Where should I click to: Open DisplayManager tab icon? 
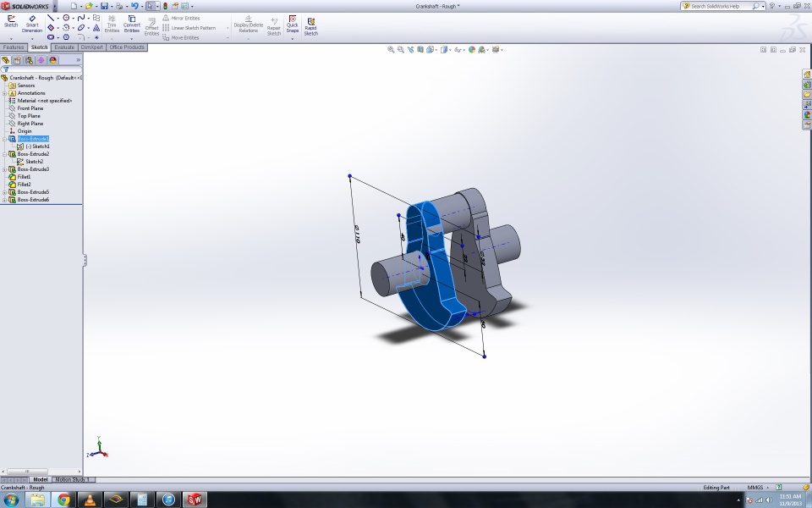tap(52, 60)
